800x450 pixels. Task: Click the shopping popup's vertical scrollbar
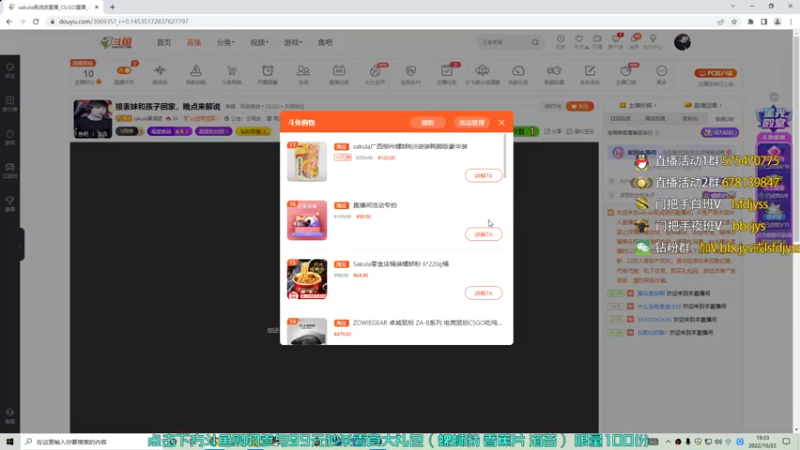coord(505,156)
